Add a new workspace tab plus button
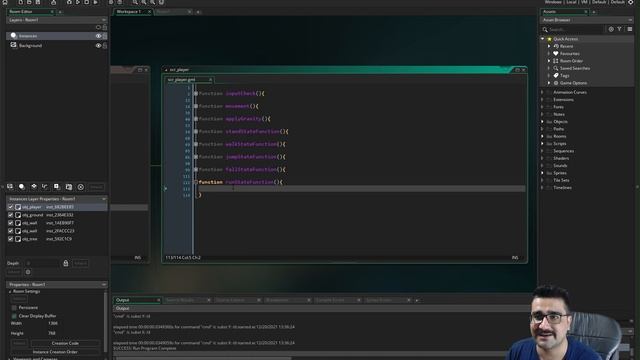 tap(198, 12)
